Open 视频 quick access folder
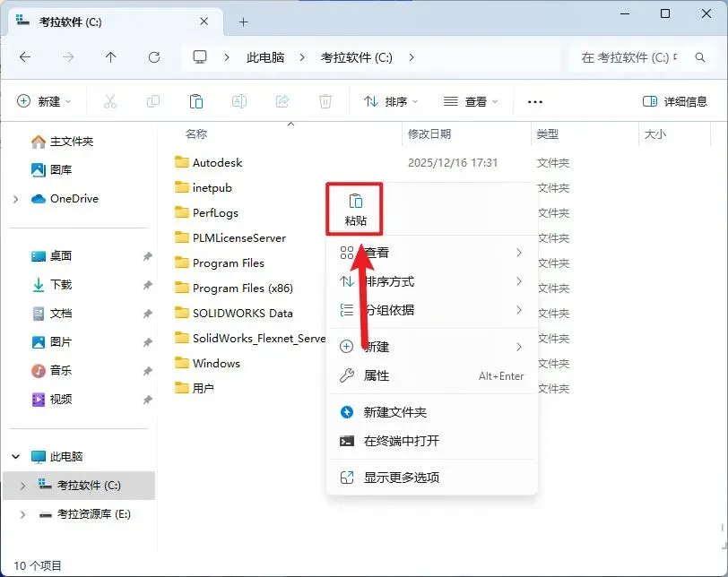 (x=52, y=400)
